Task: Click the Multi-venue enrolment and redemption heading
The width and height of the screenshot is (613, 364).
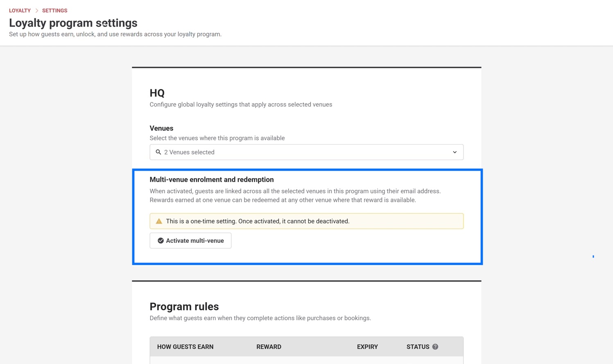Action: tap(212, 179)
